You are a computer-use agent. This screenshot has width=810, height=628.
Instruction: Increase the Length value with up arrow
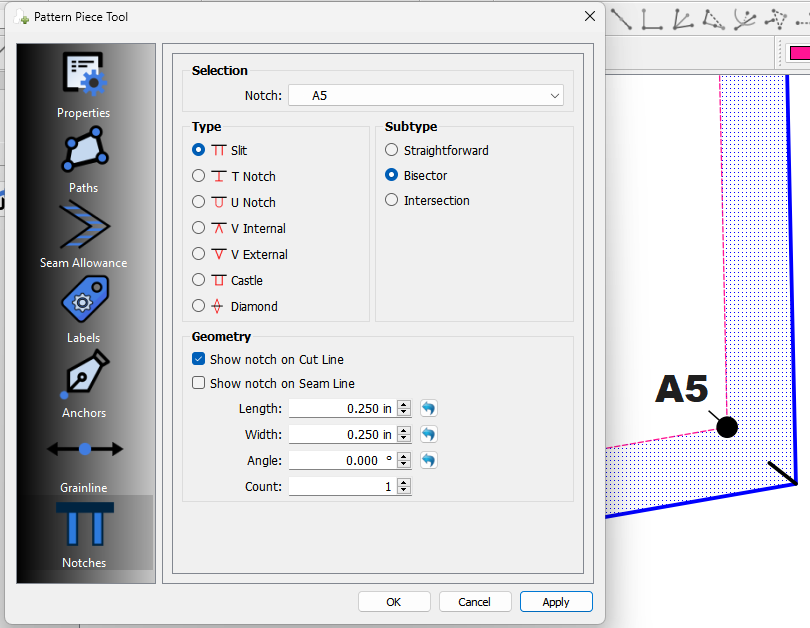(x=404, y=404)
